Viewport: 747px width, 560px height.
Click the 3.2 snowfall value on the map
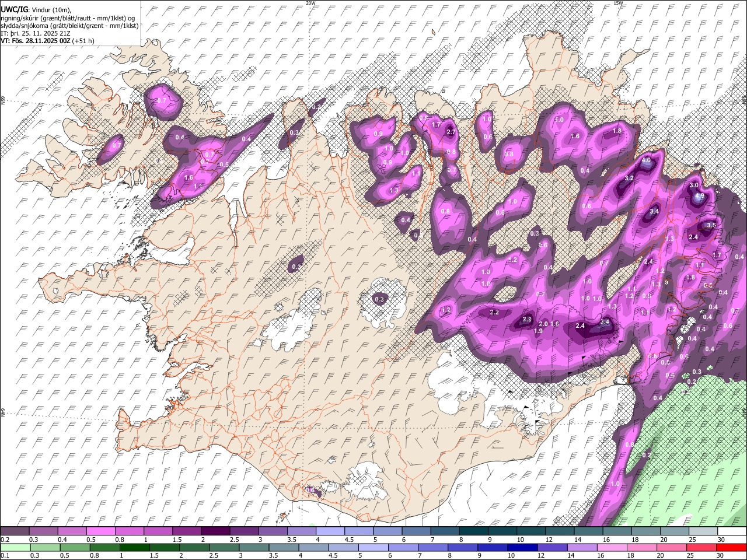point(629,178)
